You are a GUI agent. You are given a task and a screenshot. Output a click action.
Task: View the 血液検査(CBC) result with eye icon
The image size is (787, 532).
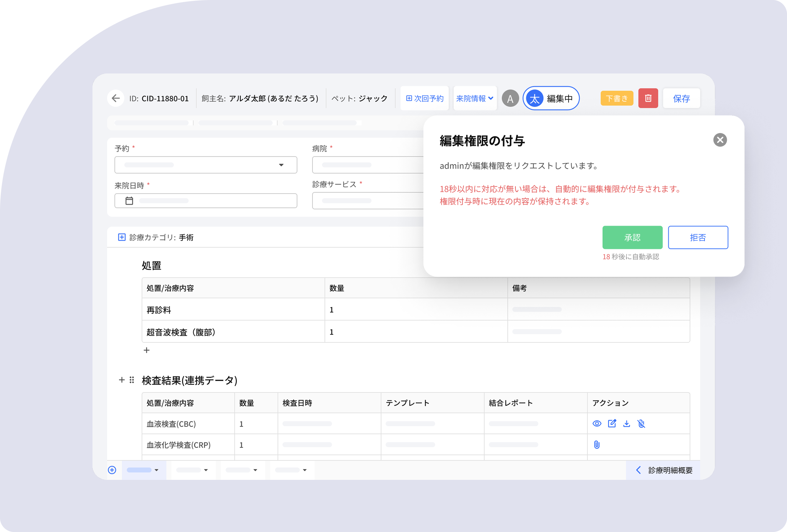click(x=597, y=423)
